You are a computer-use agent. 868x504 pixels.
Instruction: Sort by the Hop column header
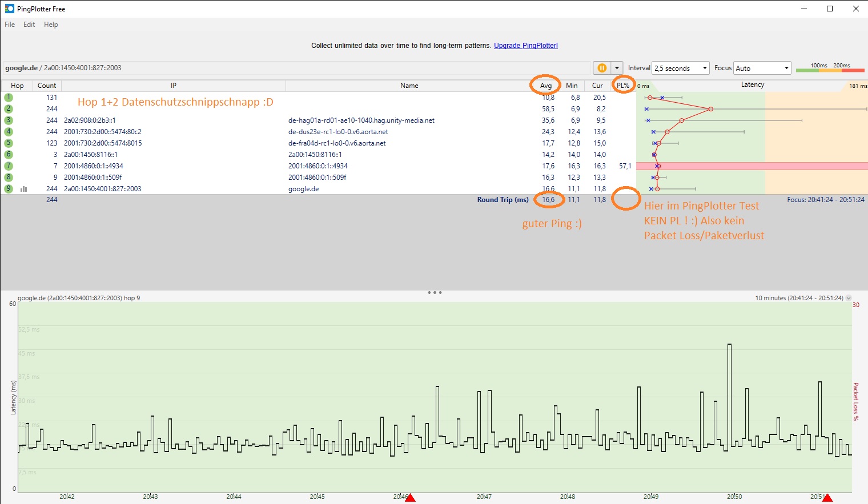[x=17, y=86]
